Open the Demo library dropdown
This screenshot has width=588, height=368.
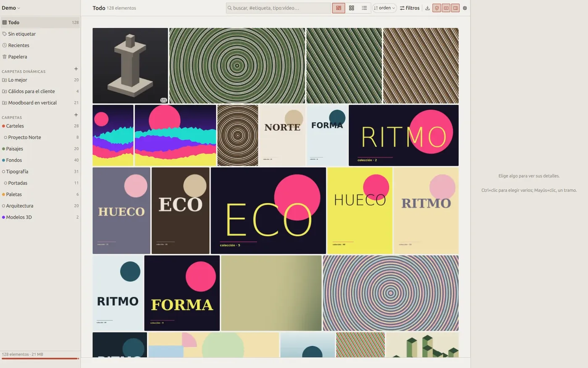coord(11,8)
